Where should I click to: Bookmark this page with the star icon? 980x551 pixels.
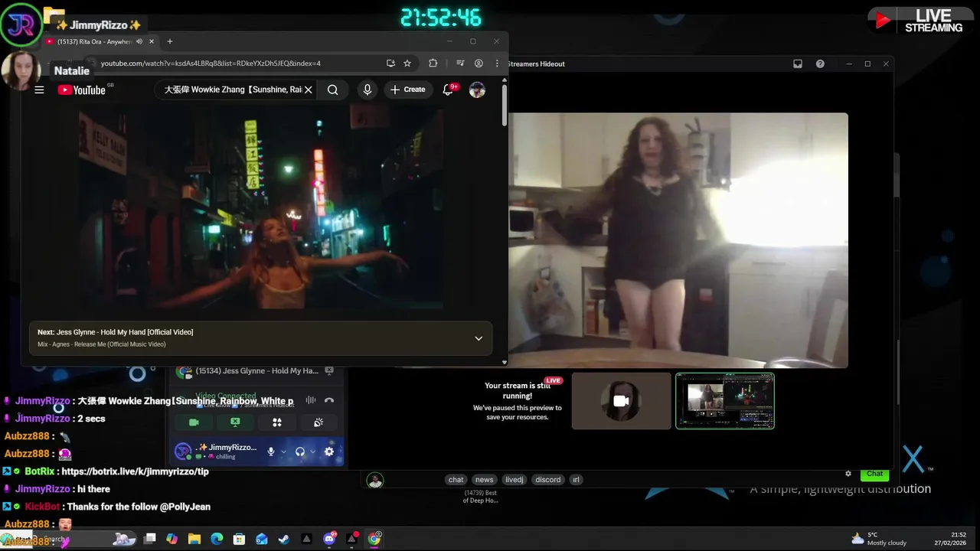(407, 64)
